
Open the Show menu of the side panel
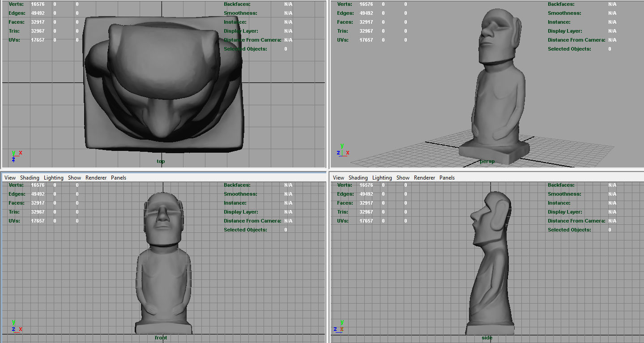[403, 178]
